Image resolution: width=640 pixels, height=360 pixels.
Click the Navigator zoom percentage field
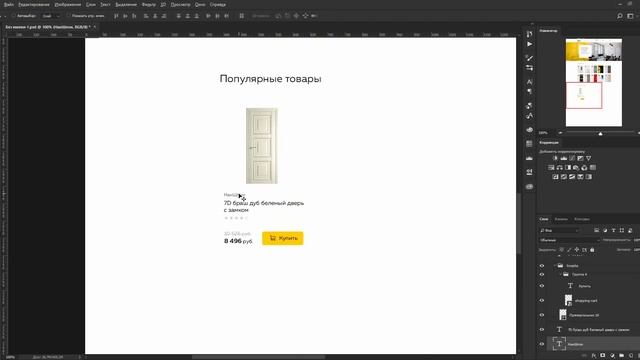[543, 133]
